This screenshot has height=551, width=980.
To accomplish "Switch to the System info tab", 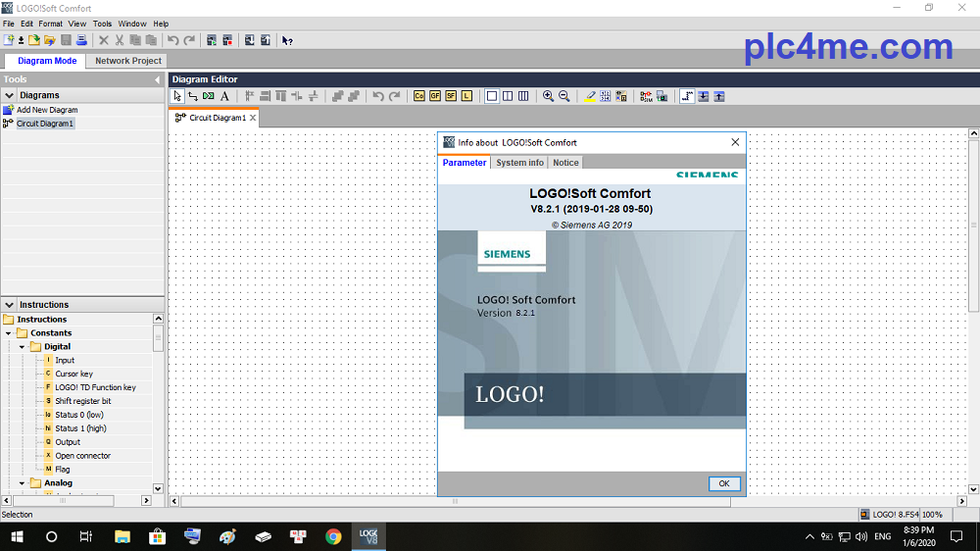I will click(519, 163).
